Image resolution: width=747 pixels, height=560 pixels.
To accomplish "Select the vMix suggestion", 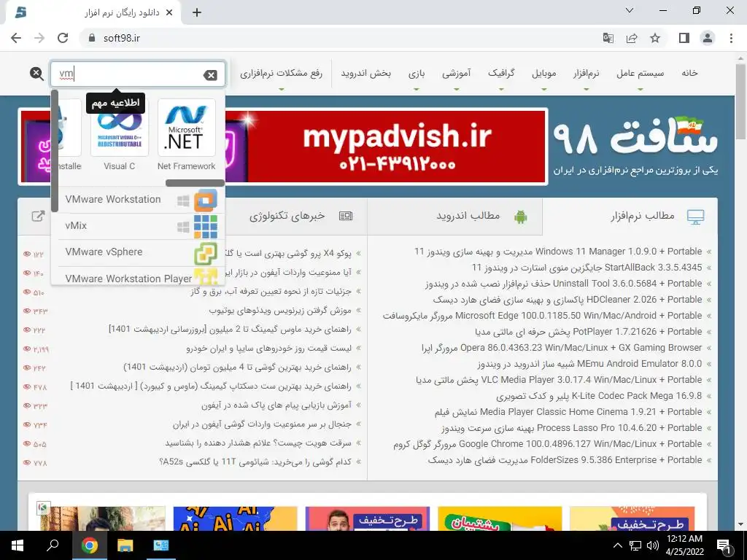I will point(138,226).
